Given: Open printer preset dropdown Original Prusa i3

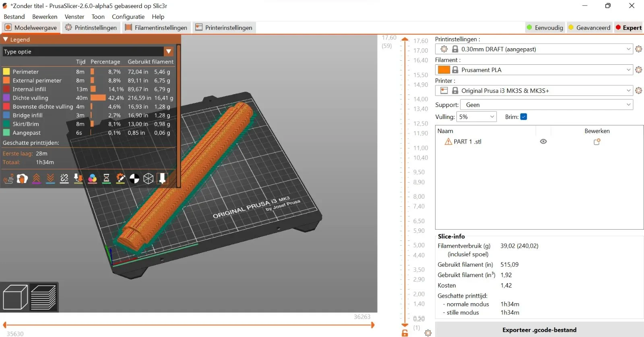Looking at the screenshot, I should point(534,90).
